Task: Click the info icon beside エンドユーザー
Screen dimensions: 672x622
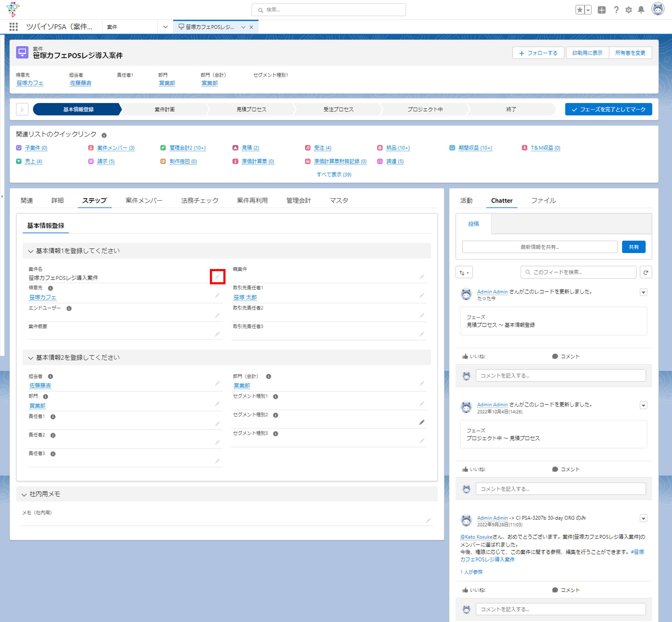Action: (69, 308)
